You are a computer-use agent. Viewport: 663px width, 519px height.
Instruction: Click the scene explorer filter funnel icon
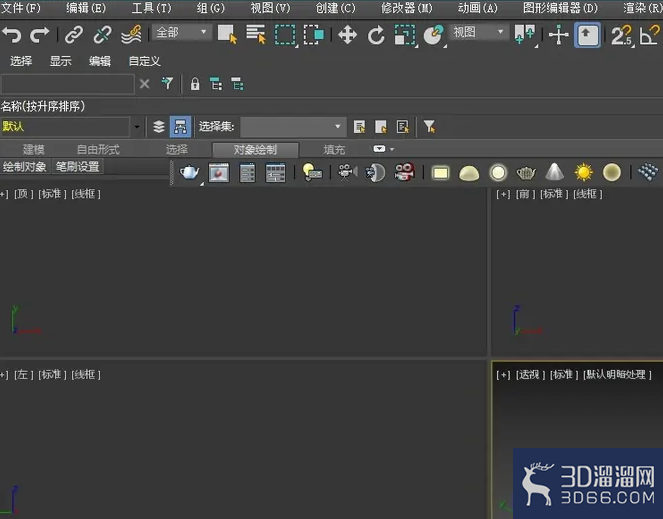pyautogui.click(x=167, y=83)
